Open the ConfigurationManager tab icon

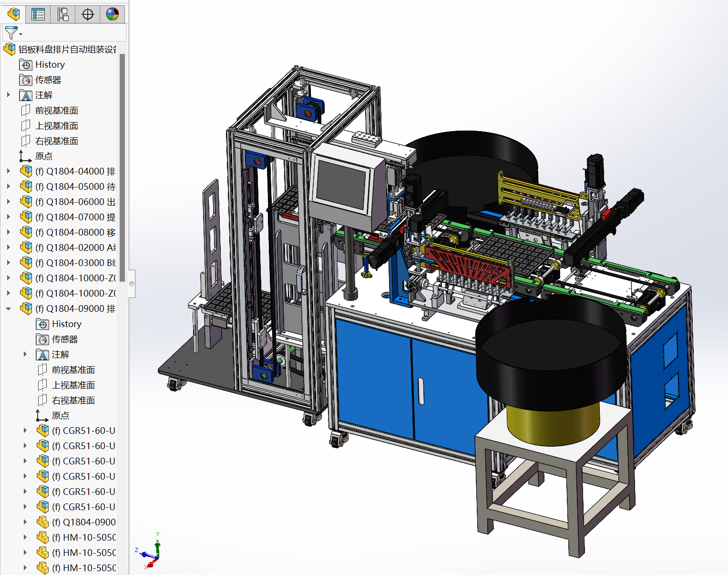63,14
